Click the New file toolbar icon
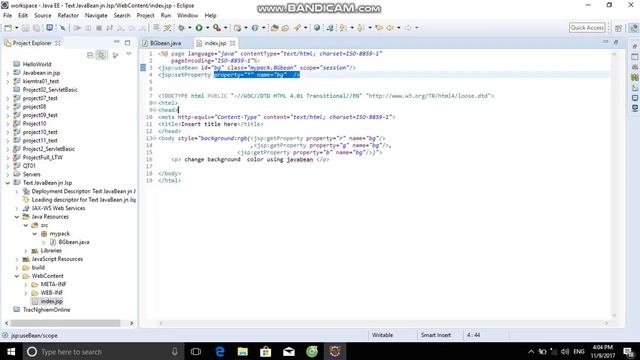This screenshot has width=640, height=360. [x=8, y=28]
